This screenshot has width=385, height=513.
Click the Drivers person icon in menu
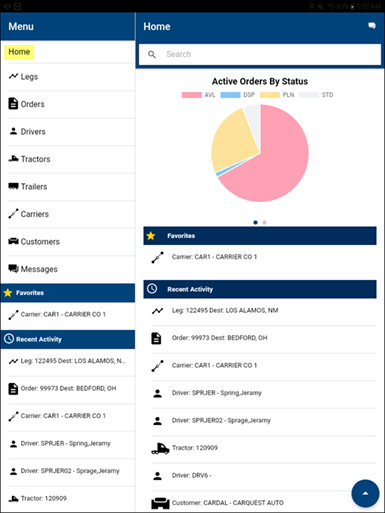[13, 131]
